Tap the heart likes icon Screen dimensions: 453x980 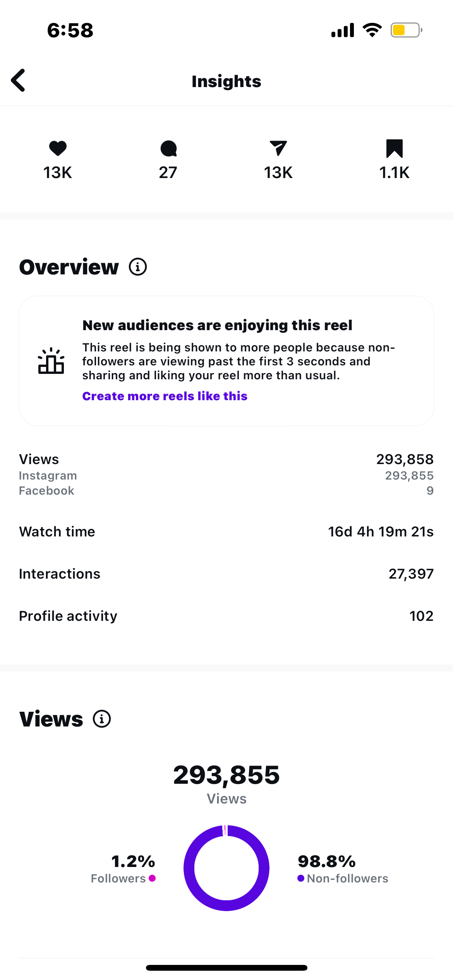click(58, 148)
